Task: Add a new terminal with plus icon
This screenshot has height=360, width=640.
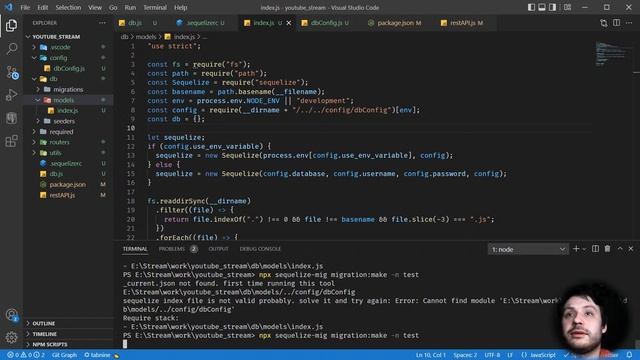Action: click(576, 249)
